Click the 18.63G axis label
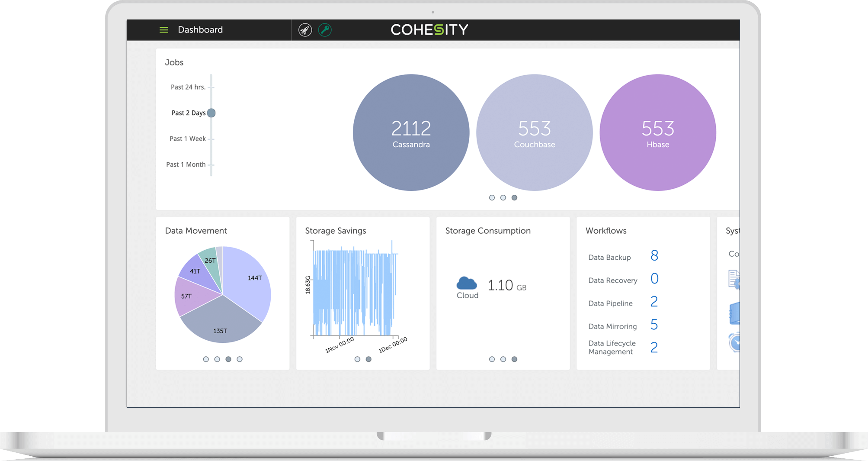868x461 pixels. (x=308, y=285)
